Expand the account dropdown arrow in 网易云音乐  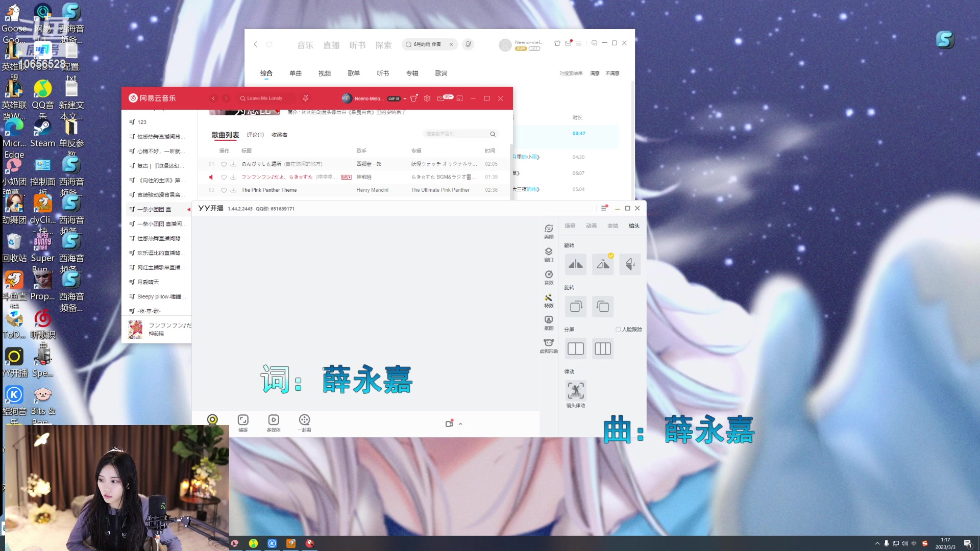(405, 99)
